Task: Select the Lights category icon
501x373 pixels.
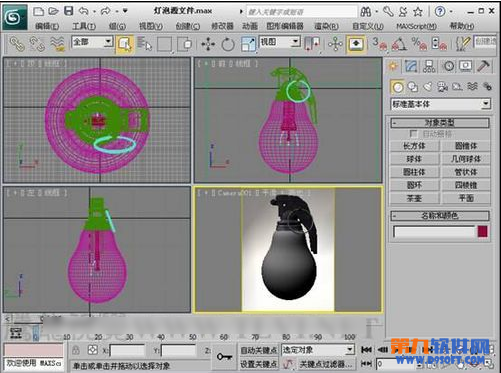Action: coord(428,87)
